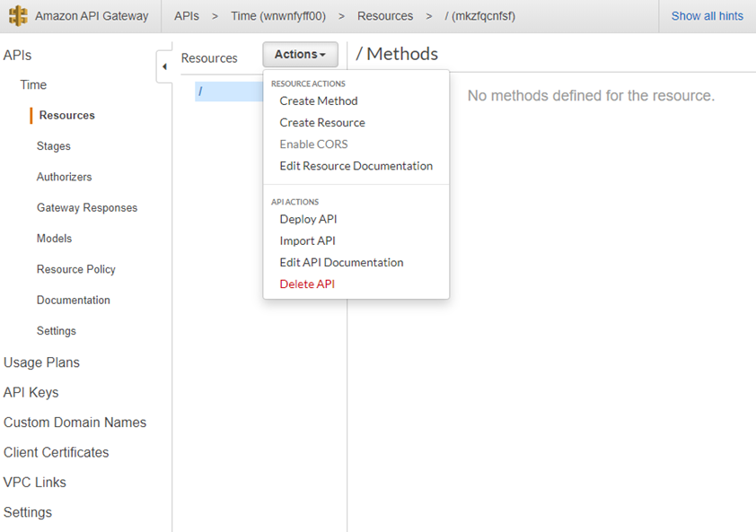
Task: Collapse the sidebar with the arrow handle
Action: [164, 66]
